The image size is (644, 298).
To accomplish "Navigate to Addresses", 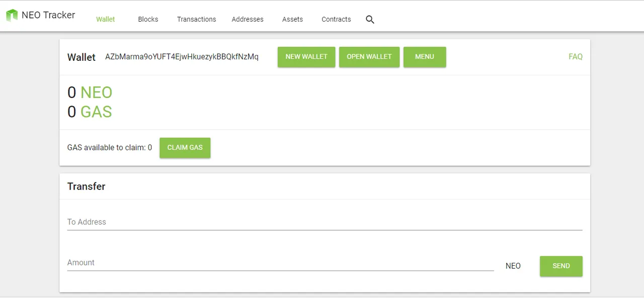I will (248, 19).
